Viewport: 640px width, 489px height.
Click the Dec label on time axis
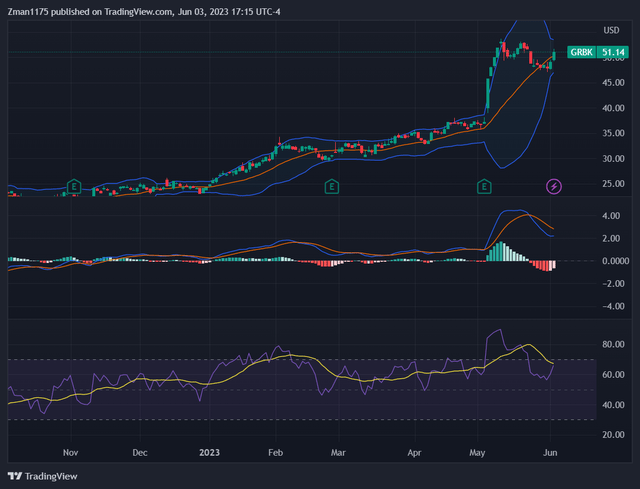point(140,453)
